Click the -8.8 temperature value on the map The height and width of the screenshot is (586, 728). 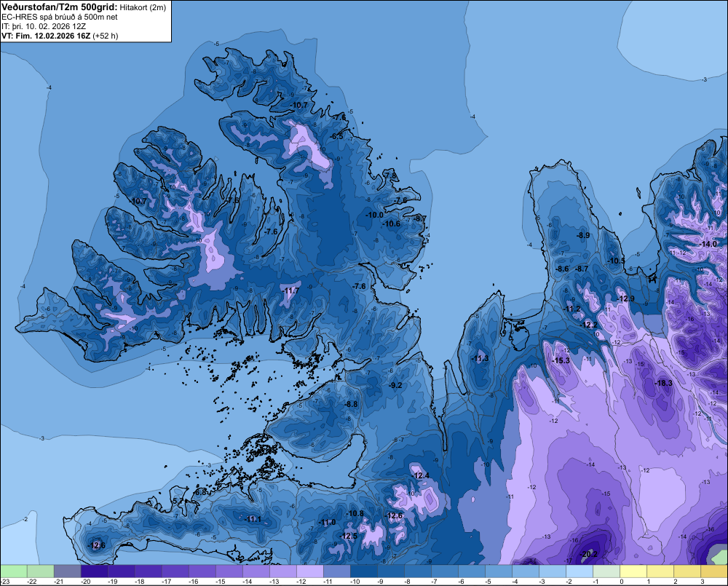coord(352,405)
